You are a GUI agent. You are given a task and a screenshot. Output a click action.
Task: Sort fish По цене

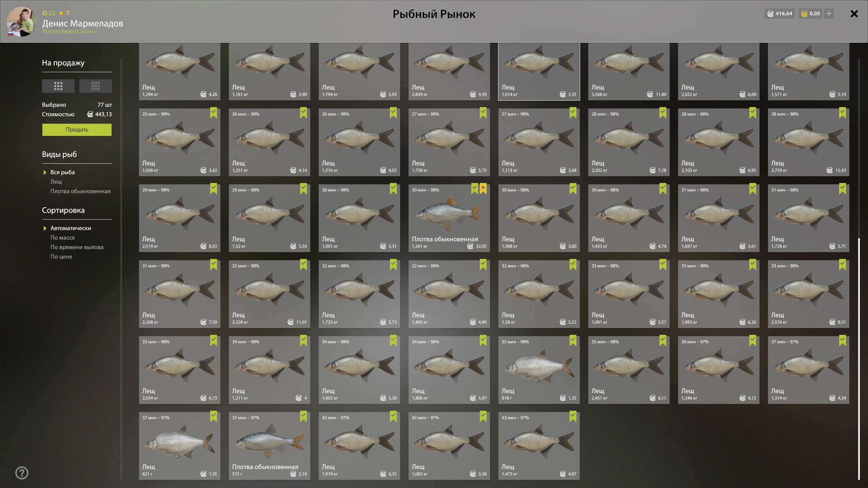pyautogui.click(x=61, y=257)
